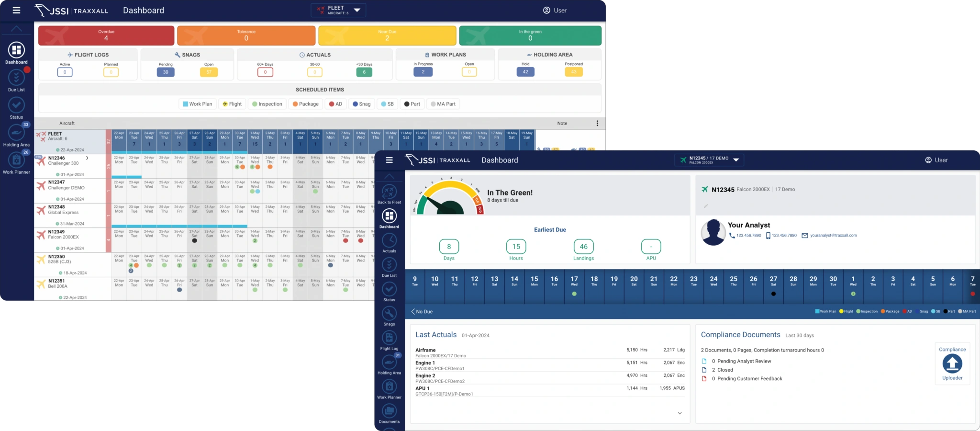Open the FLEET aircraft selector dropdown
This screenshot has height=431, width=980.
pyautogui.click(x=338, y=10)
